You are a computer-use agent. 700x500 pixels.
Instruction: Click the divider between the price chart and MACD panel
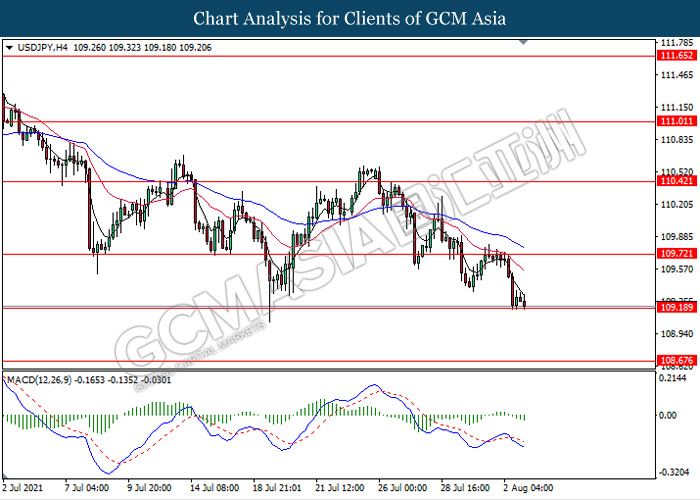coord(329,370)
